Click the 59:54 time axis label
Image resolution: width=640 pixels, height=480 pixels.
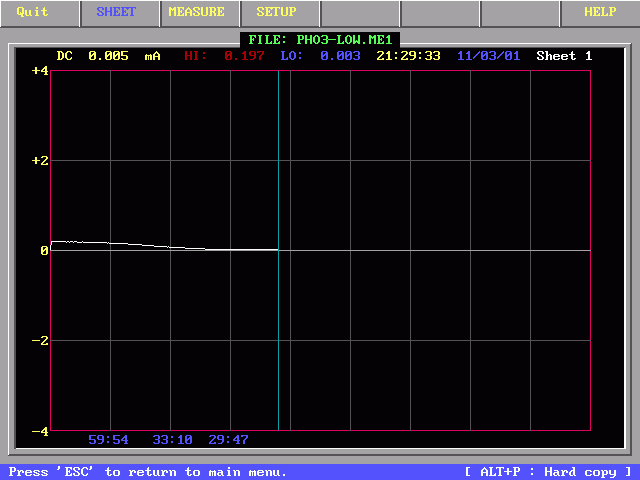coord(108,439)
